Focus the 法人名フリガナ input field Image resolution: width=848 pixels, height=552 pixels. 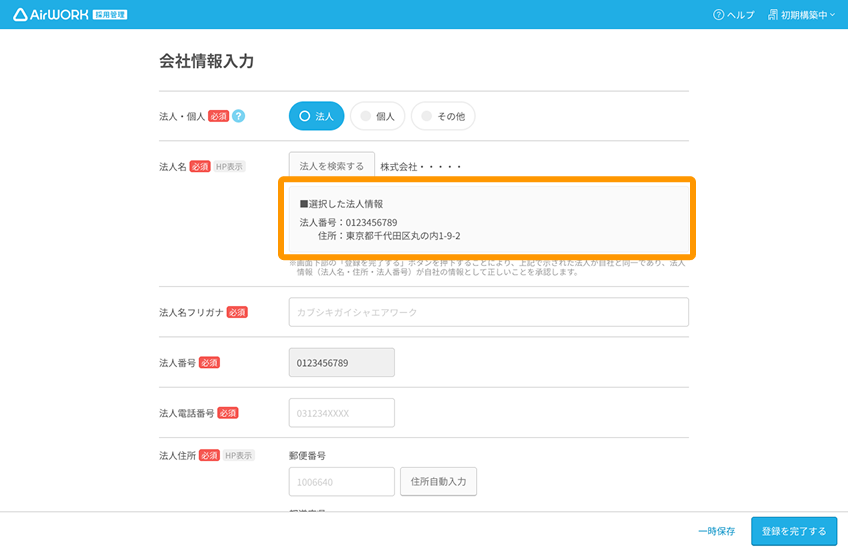[488, 312]
